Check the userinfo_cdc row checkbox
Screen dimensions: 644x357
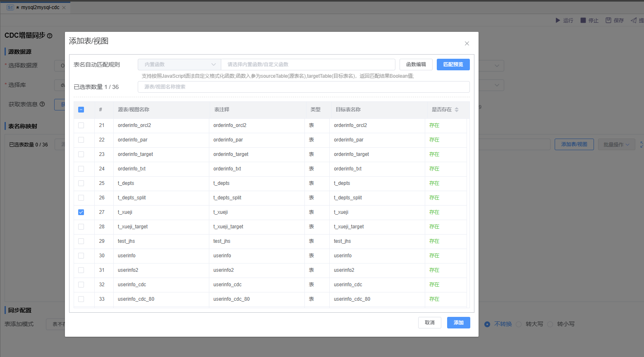(x=81, y=285)
